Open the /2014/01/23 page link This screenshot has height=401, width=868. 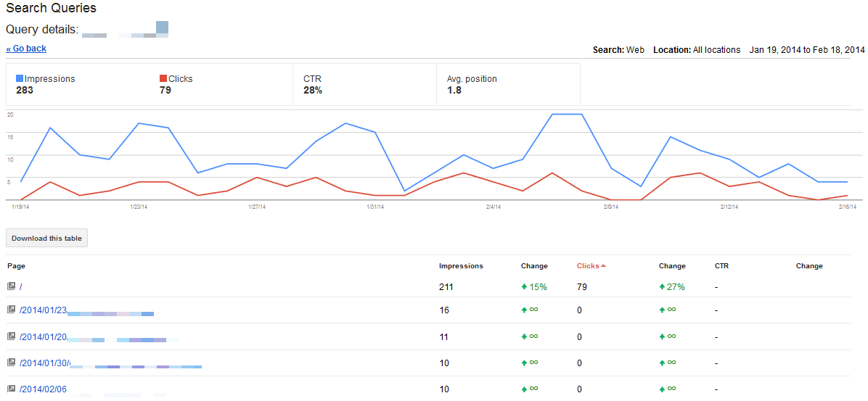pos(43,310)
